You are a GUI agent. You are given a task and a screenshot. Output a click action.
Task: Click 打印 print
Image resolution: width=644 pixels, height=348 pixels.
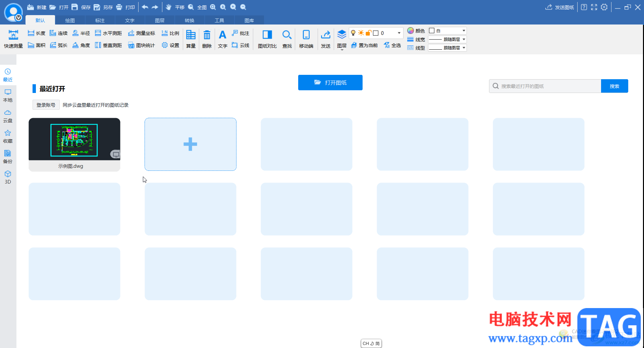click(125, 7)
